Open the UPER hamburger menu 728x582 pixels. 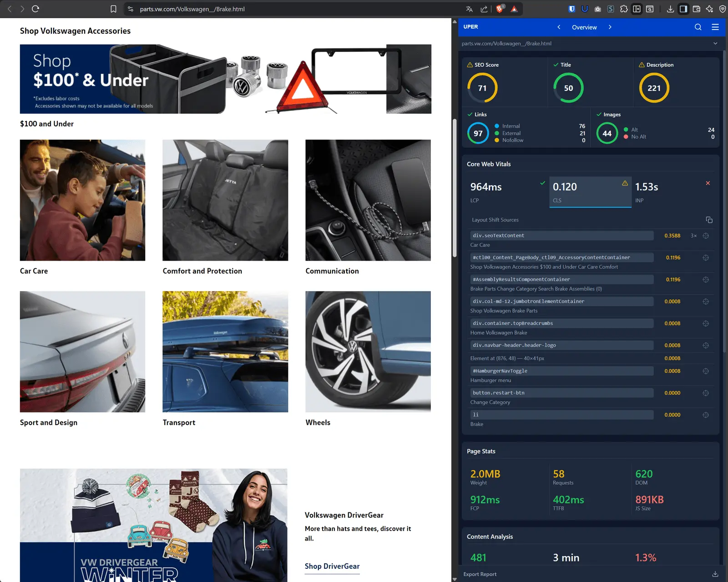pyautogui.click(x=715, y=27)
